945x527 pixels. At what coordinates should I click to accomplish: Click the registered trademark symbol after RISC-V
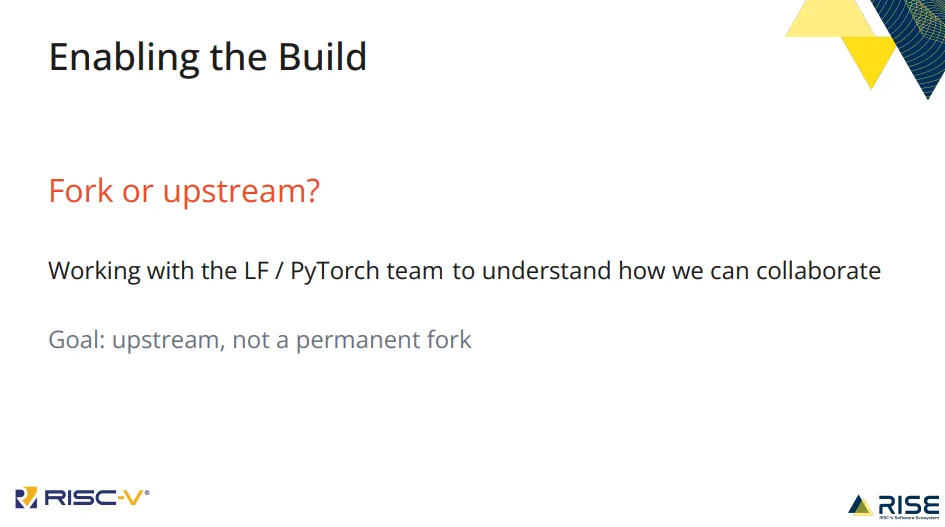[147, 493]
